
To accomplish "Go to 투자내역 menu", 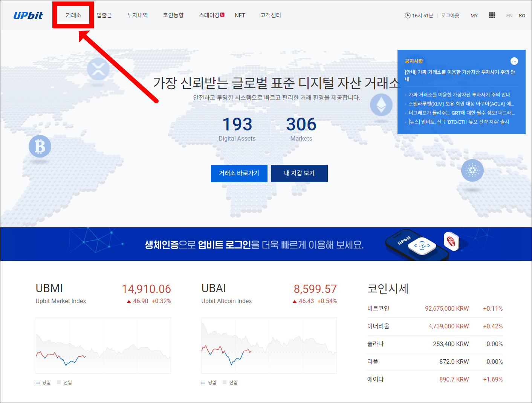I will click(138, 15).
